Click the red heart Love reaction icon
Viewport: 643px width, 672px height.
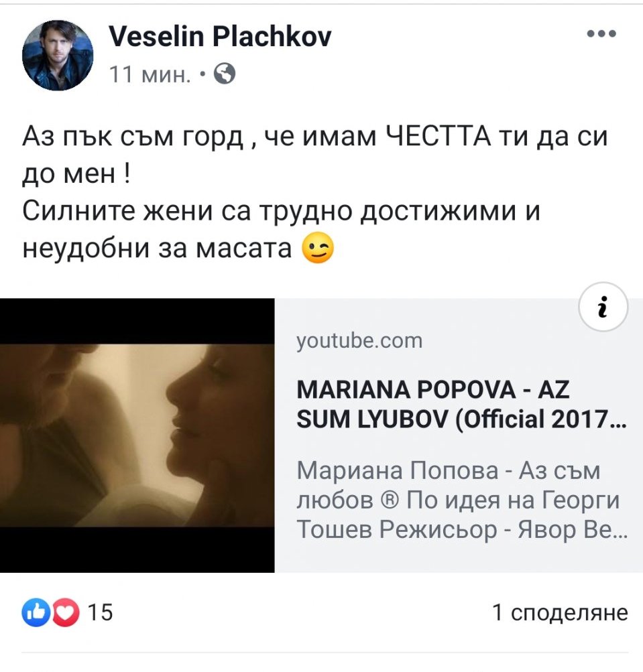tap(66, 612)
